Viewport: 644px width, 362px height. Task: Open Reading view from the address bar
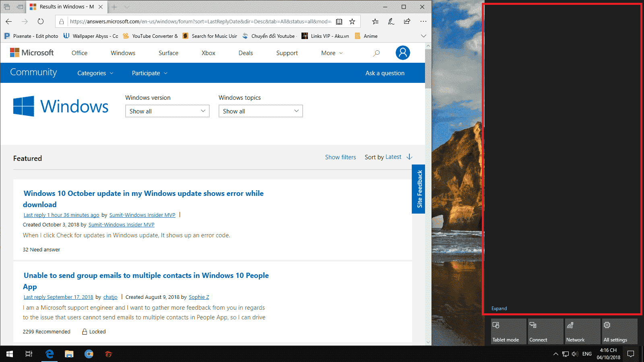[339, 21]
